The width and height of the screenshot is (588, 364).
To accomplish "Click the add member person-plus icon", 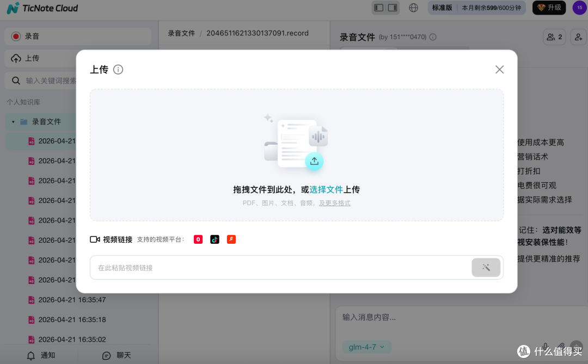I will click(x=578, y=37).
